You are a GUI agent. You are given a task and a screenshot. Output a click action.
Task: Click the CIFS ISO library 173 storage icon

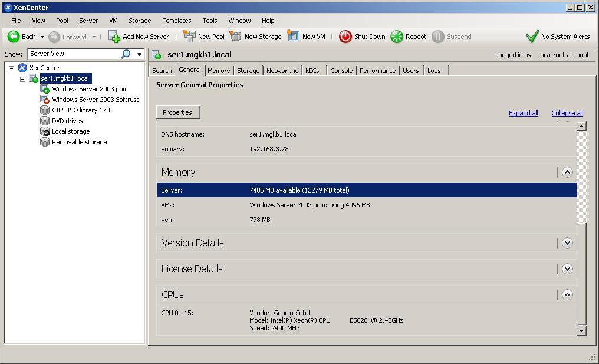pos(45,110)
